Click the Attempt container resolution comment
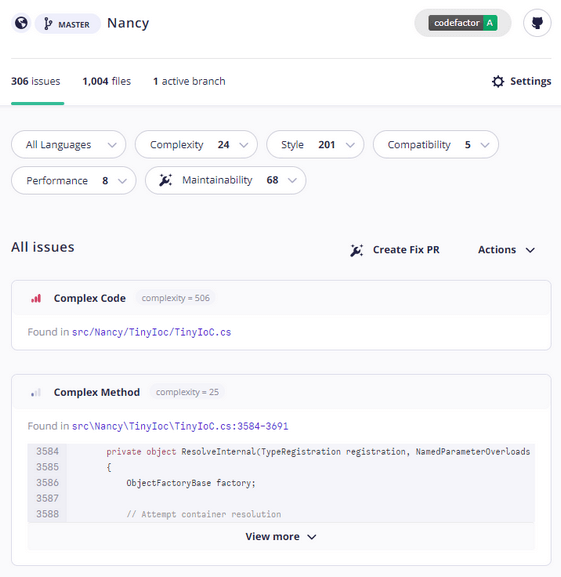The image size is (561, 577). (204, 514)
